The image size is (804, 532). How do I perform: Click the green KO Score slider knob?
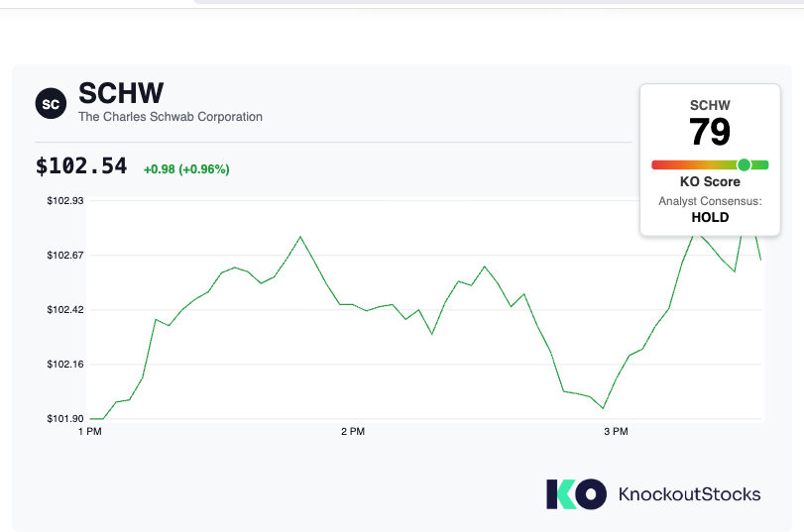click(744, 164)
